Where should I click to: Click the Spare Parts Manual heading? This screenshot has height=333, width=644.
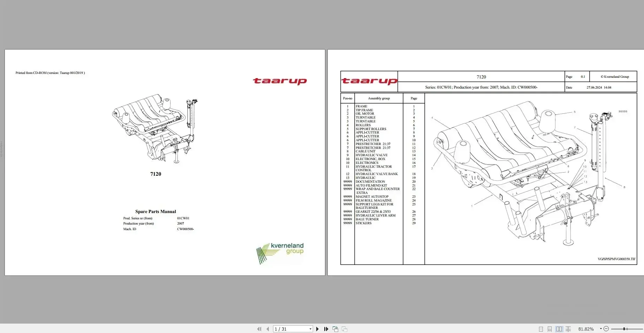156,211
